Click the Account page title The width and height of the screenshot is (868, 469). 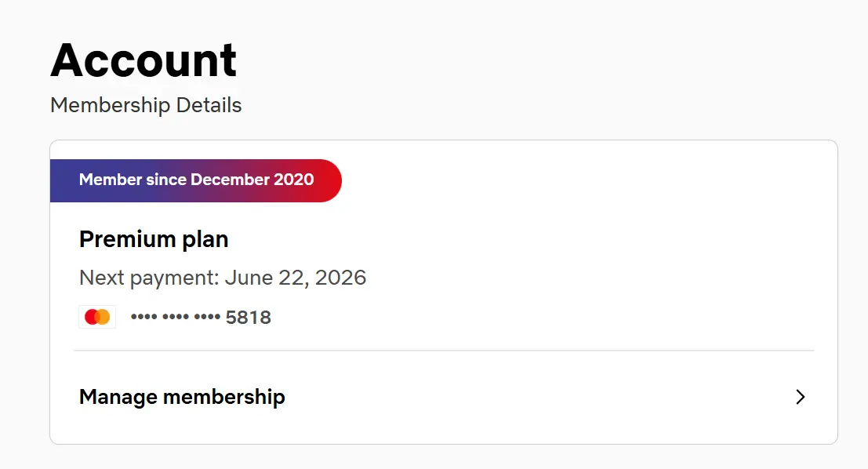(x=143, y=60)
